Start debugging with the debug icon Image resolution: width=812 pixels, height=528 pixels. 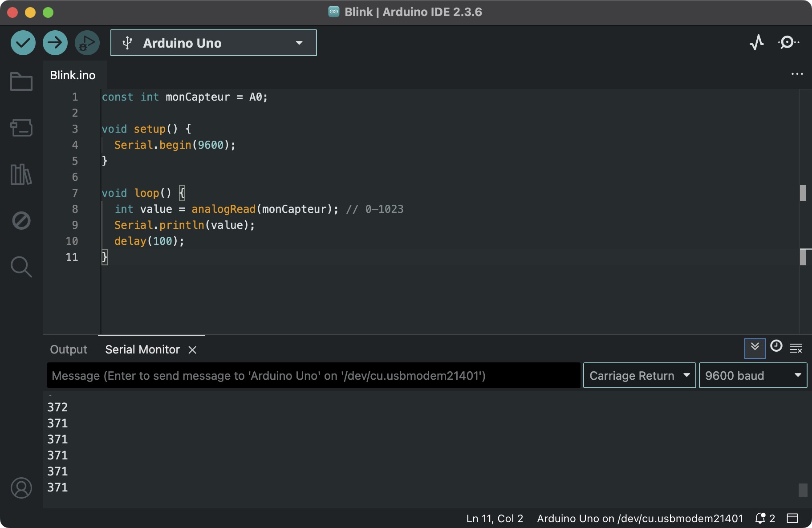87,43
